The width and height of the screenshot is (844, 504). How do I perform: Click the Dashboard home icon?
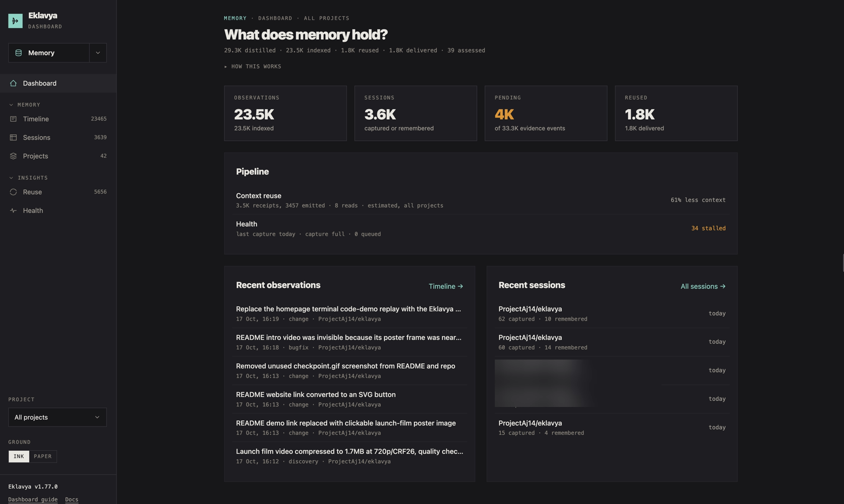[13, 83]
